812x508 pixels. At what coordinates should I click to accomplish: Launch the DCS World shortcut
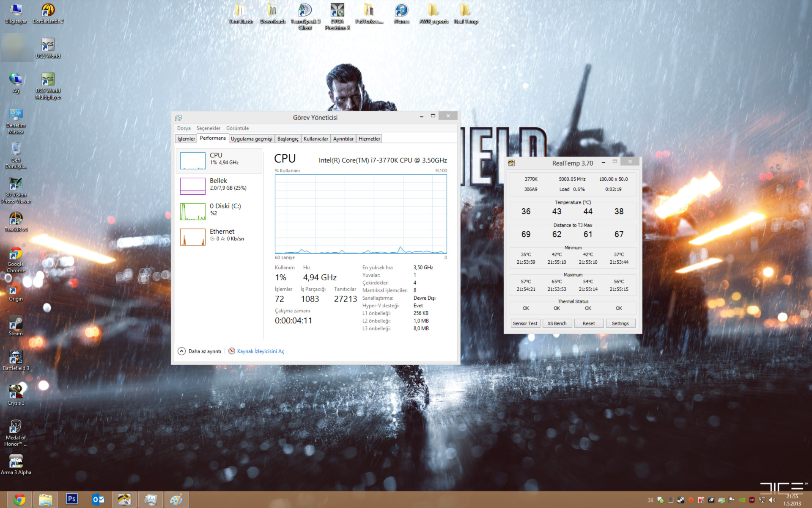pos(48,48)
